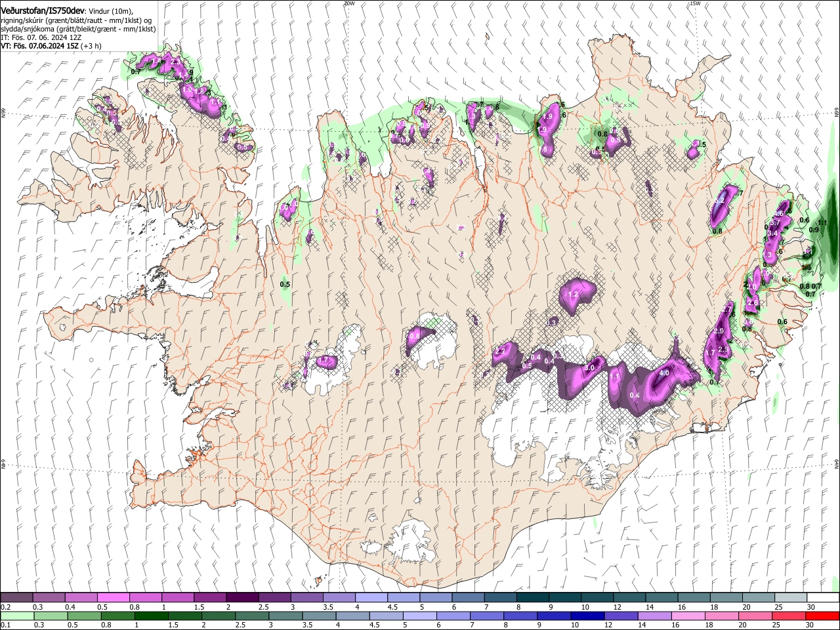Screen dimensions: 840x630
Task: Click the '1.2' value in the purple patch
Action: [x=573, y=295]
